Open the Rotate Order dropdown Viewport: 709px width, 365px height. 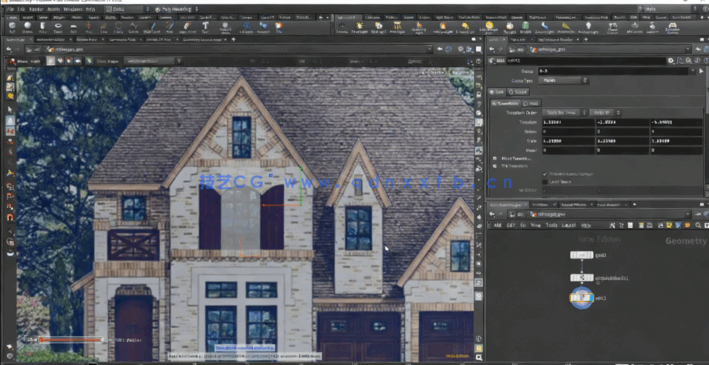click(605, 112)
